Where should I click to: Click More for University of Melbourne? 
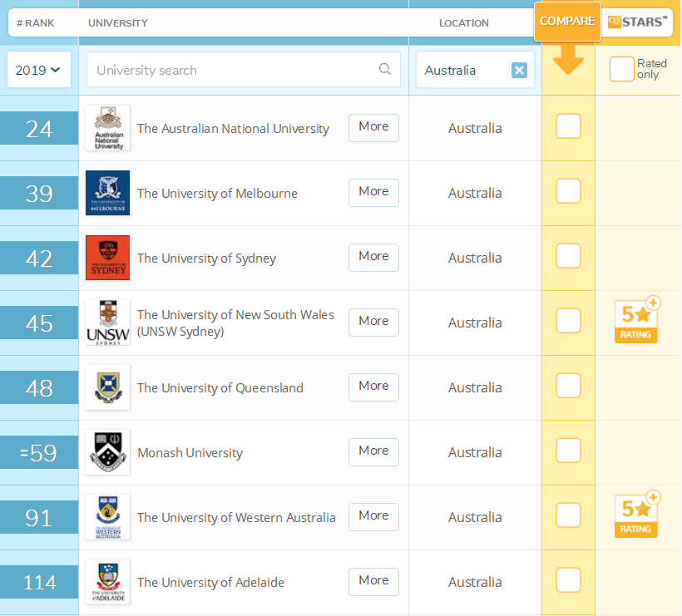click(x=373, y=192)
